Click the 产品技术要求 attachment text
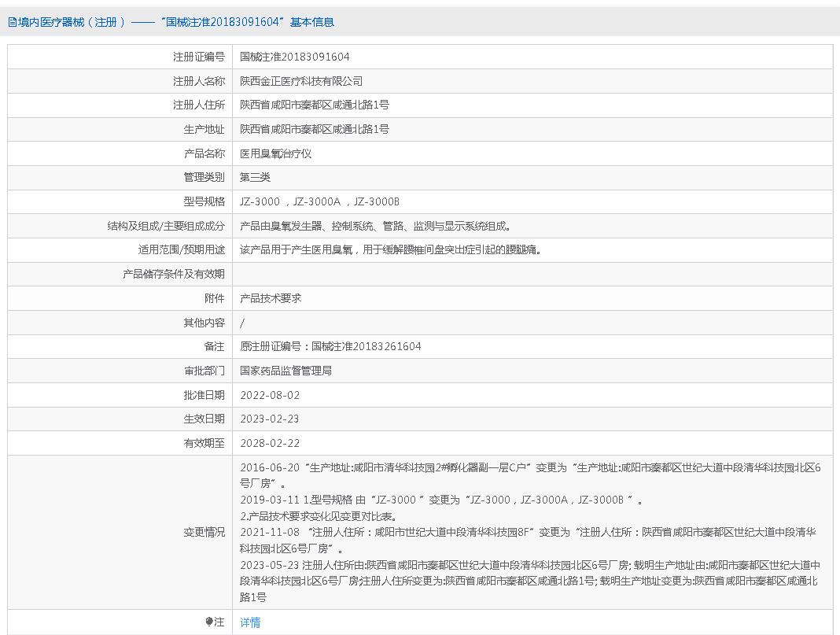 tap(271, 298)
